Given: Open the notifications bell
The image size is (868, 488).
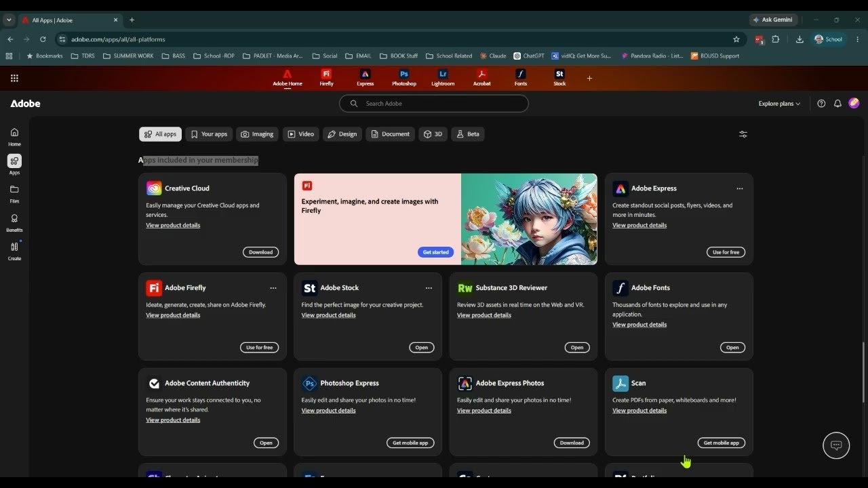Looking at the screenshot, I should (837, 104).
